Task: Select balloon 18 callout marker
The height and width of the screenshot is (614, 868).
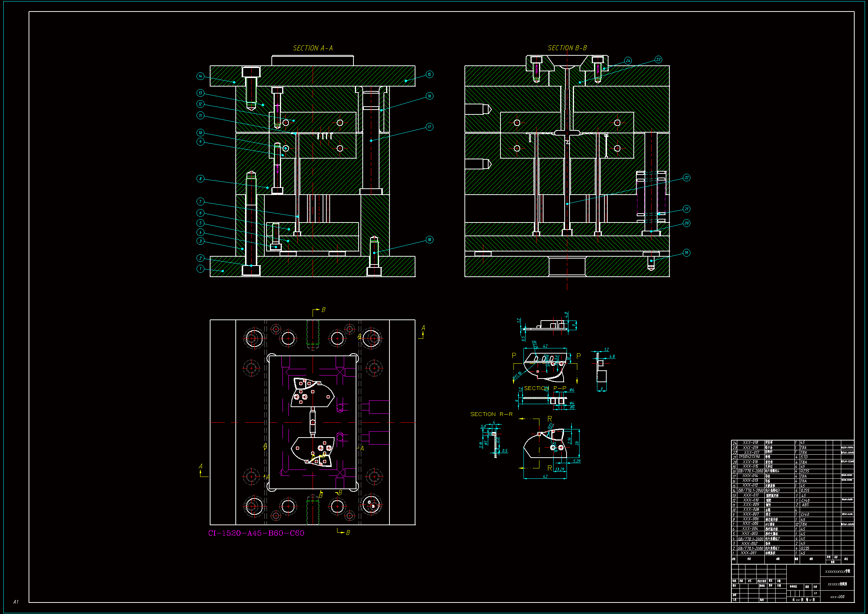Action: (x=430, y=240)
